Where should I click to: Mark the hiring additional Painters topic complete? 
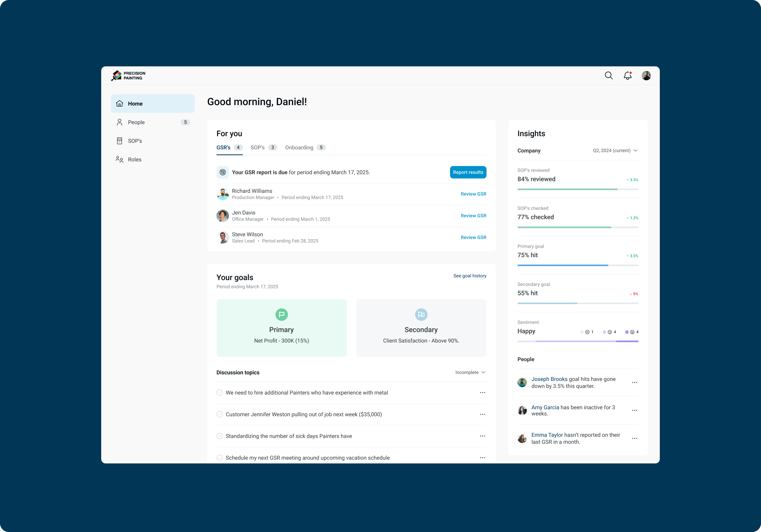click(x=219, y=392)
